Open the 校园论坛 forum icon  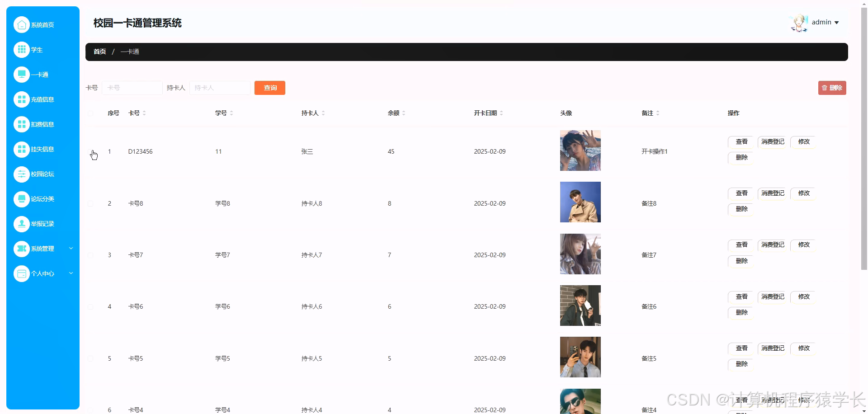[21, 174]
